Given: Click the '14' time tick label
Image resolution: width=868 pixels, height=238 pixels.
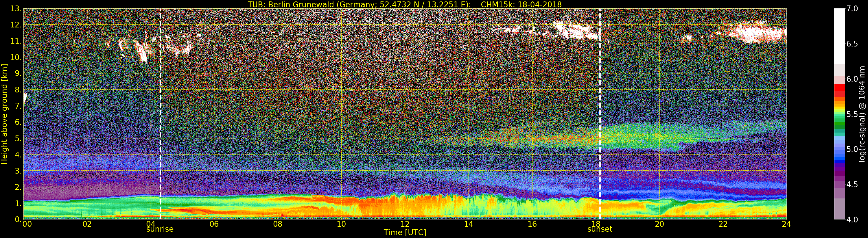Looking at the screenshot, I should tap(468, 224).
